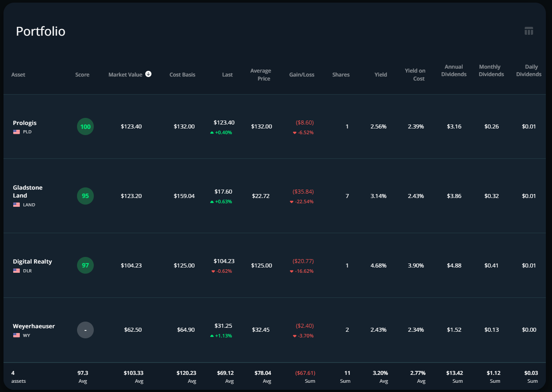Sort by the Asset column header
This screenshot has height=392, width=552.
18,75
